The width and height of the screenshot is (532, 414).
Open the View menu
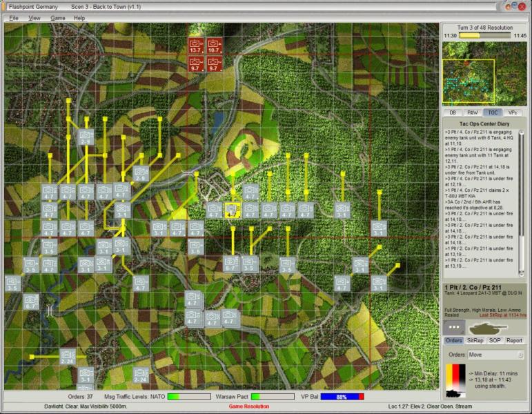tap(35, 17)
